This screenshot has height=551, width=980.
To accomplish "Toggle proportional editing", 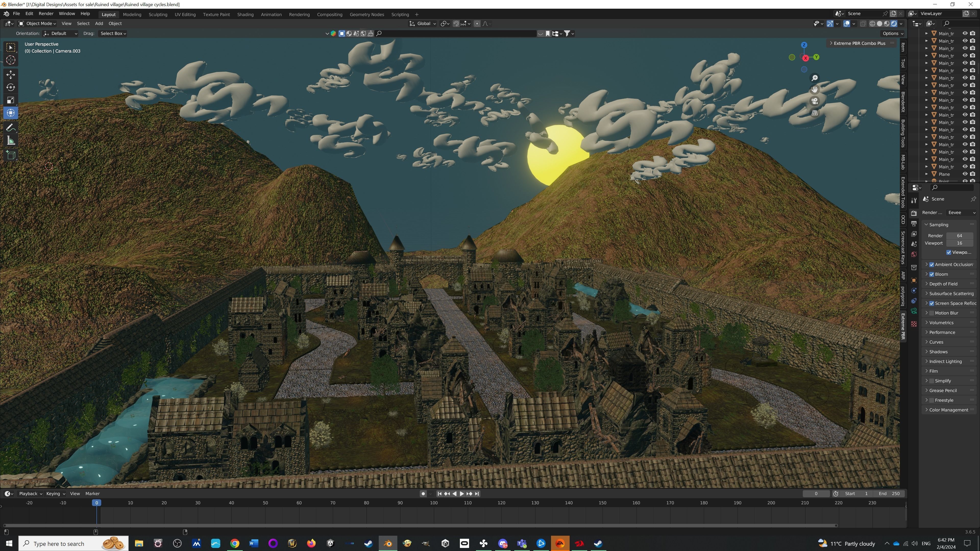I will pyautogui.click(x=477, y=23).
